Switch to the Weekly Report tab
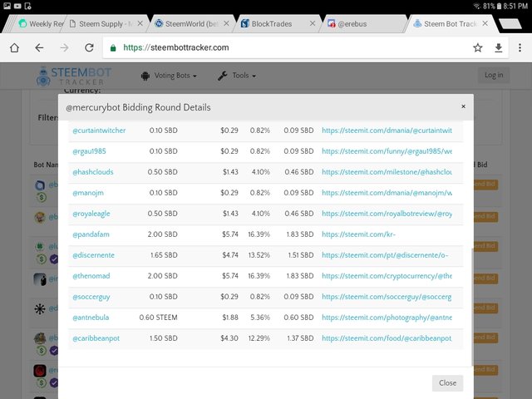The image size is (532, 399). tap(42, 24)
